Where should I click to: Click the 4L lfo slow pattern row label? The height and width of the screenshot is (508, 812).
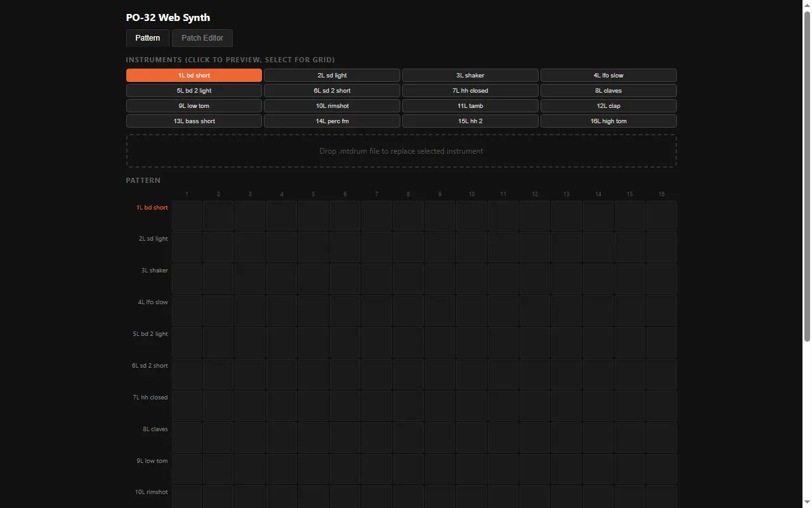pos(153,302)
